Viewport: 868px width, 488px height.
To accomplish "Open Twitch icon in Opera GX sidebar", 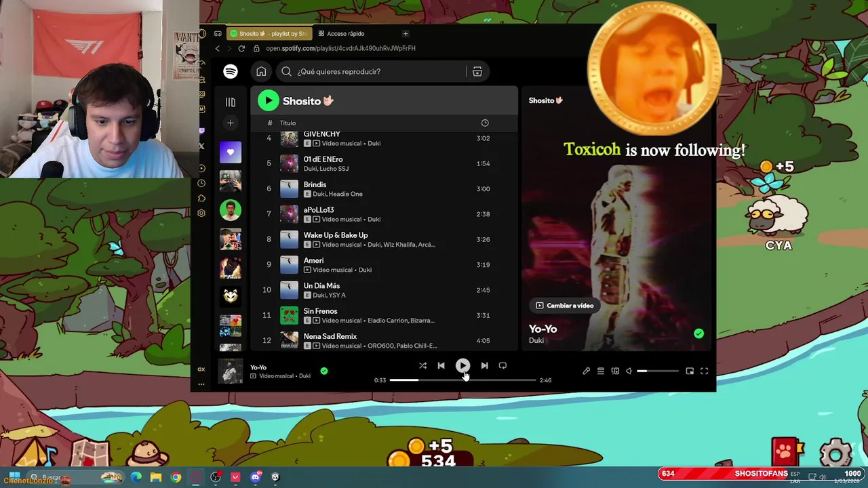I will click(201, 131).
